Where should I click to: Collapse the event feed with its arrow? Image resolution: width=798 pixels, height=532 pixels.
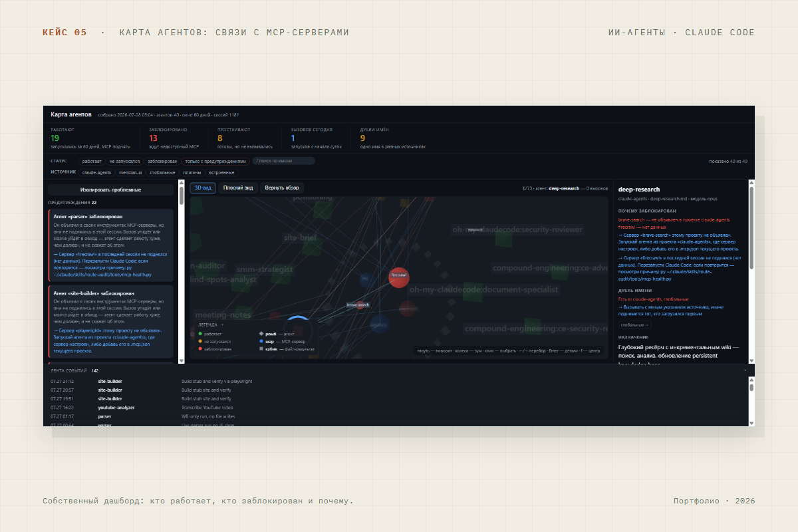point(745,370)
